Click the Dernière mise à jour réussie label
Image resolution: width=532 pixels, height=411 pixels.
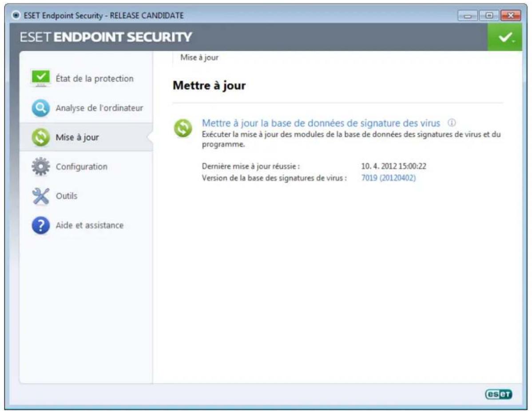coord(251,166)
